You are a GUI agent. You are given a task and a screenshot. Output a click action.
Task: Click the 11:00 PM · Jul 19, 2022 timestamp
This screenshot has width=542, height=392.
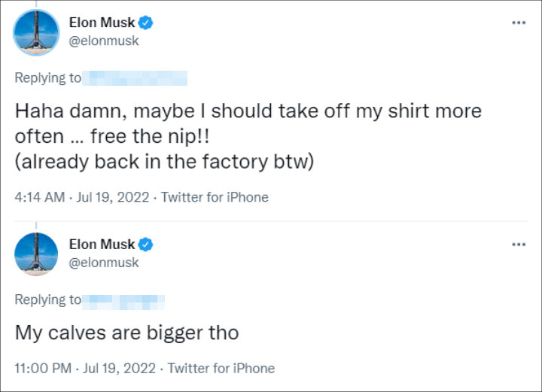pos(84,368)
